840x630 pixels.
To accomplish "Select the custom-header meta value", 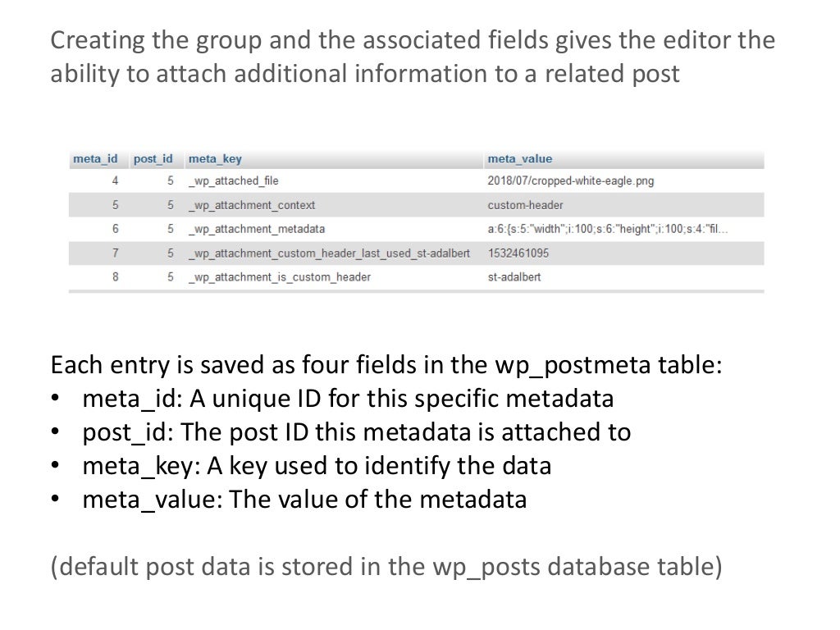I will pyautogui.click(x=525, y=205).
